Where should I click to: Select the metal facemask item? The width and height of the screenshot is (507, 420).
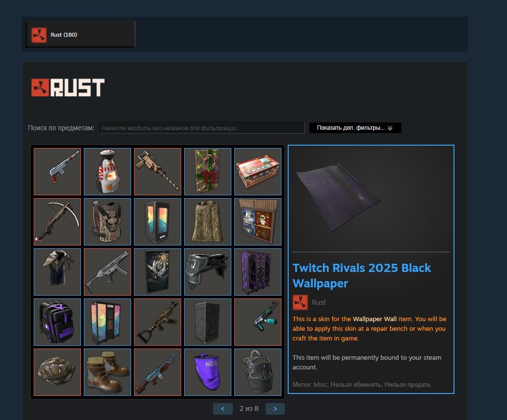tap(258, 372)
